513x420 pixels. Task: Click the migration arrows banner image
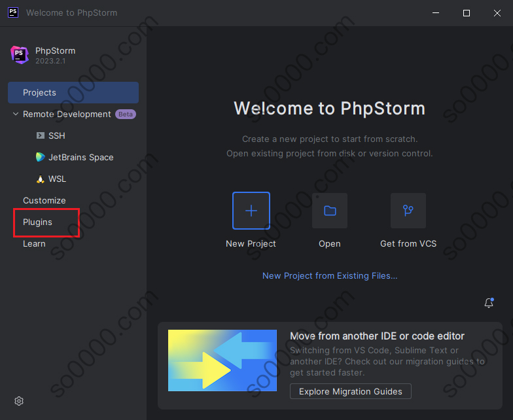pyautogui.click(x=222, y=360)
